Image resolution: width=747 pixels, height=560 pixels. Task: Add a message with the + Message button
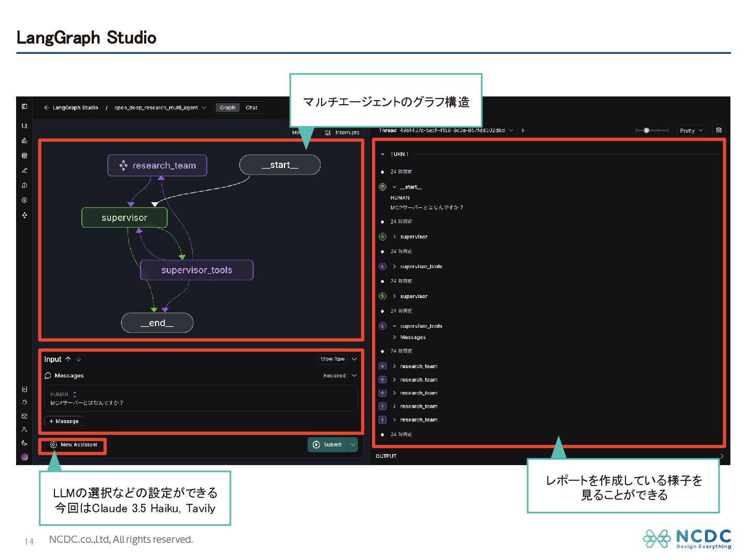(x=64, y=422)
